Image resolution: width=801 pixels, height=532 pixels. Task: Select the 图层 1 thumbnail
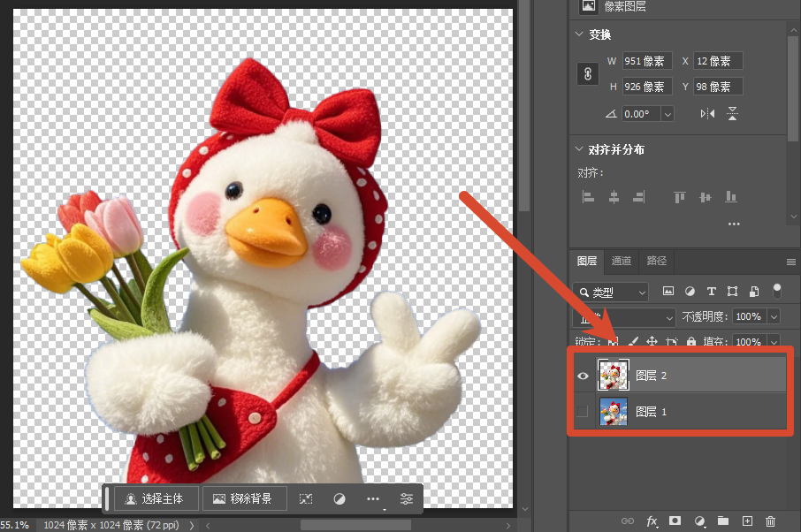coord(613,412)
